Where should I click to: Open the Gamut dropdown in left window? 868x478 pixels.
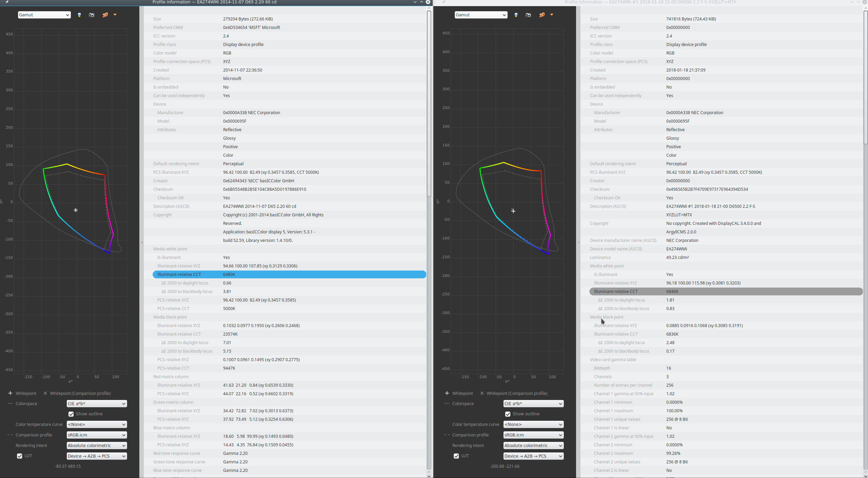(44, 15)
